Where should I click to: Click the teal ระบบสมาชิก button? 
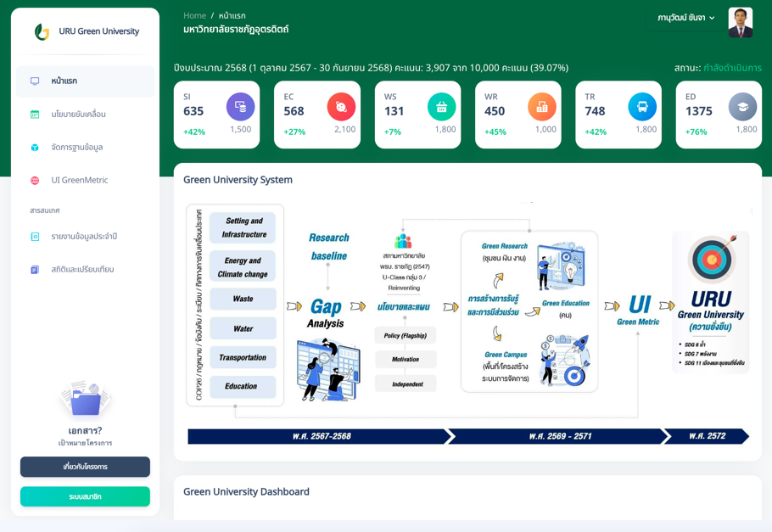tap(85, 496)
